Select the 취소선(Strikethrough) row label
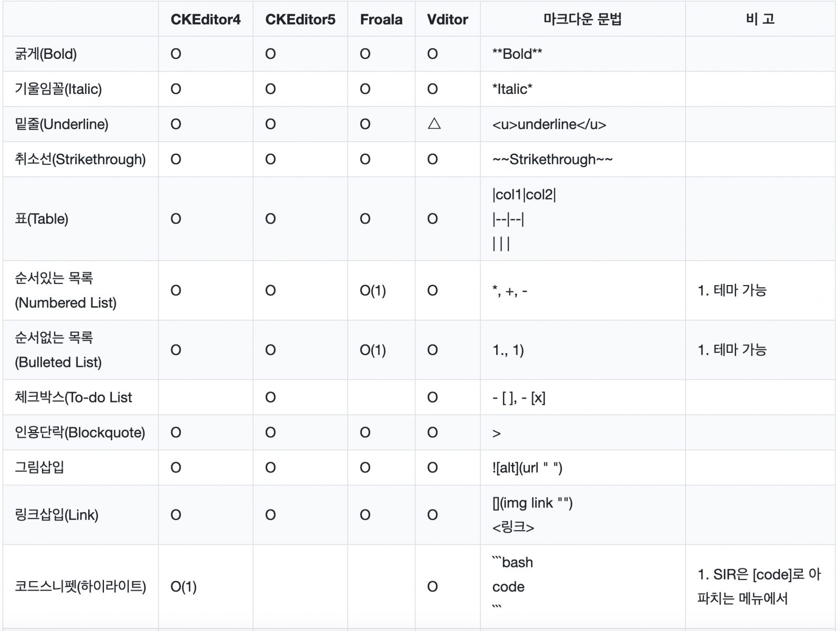The height and width of the screenshot is (631, 840). pos(80,160)
